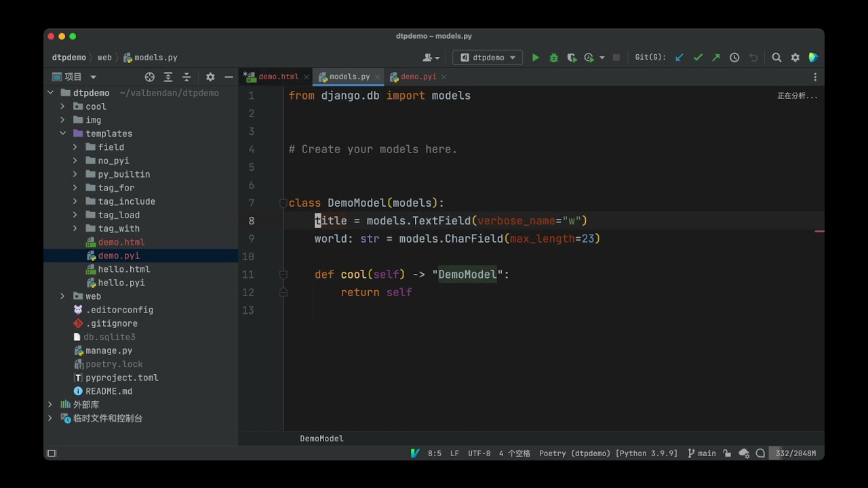This screenshot has height=488, width=868.
Task: Expand all in project tree
Action: coord(168,77)
